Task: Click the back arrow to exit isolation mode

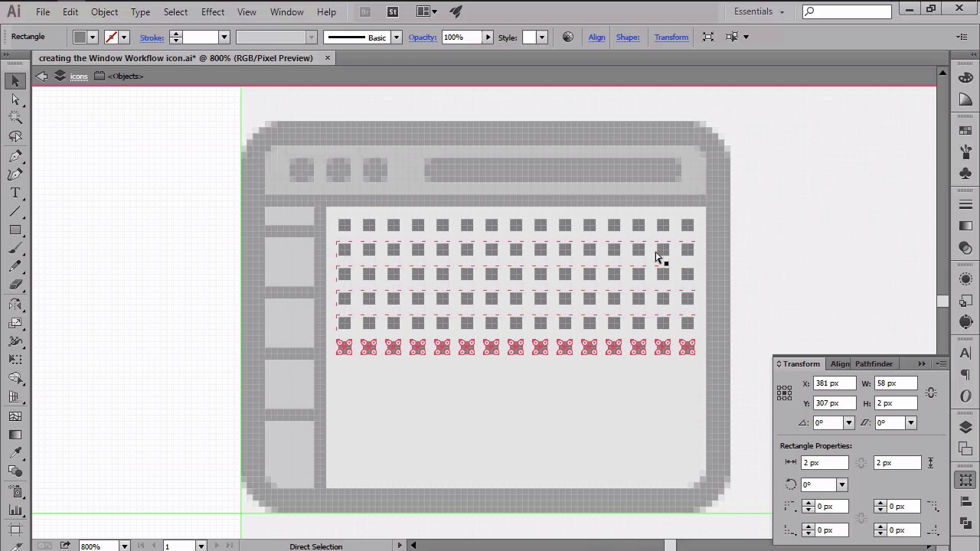Action: point(42,76)
